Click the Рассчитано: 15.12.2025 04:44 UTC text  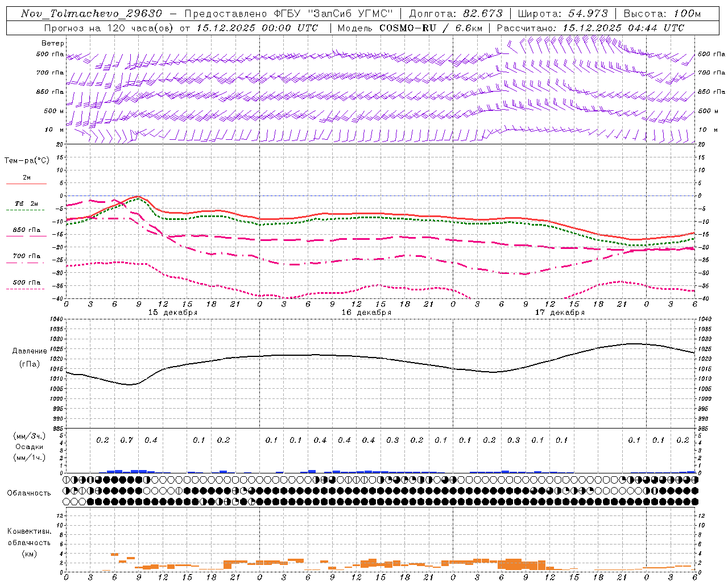pyautogui.click(x=591, y=28)
